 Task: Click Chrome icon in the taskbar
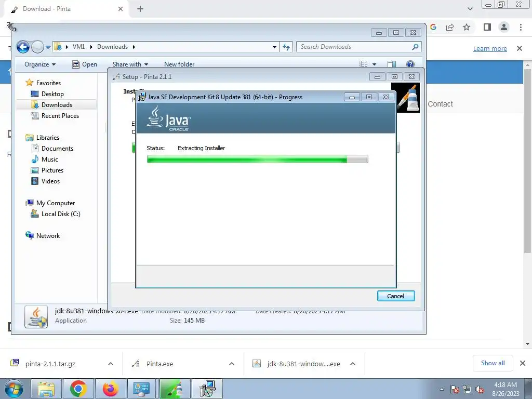[78, 389]
